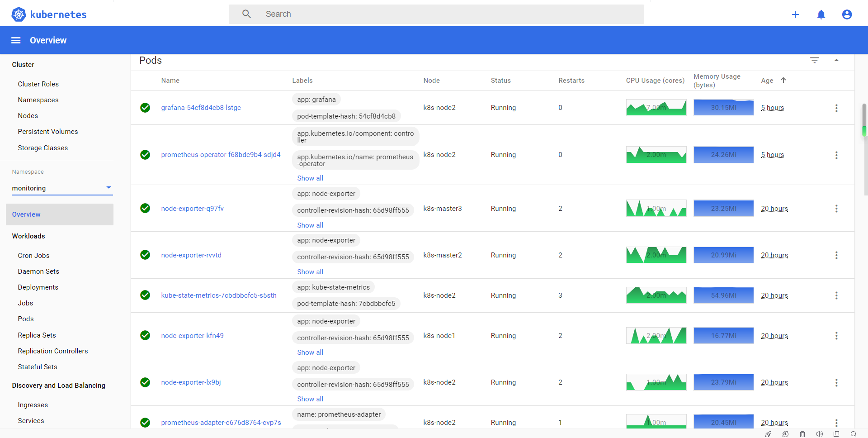Show all labels for prometheus-operator pod

click(310, 178)
